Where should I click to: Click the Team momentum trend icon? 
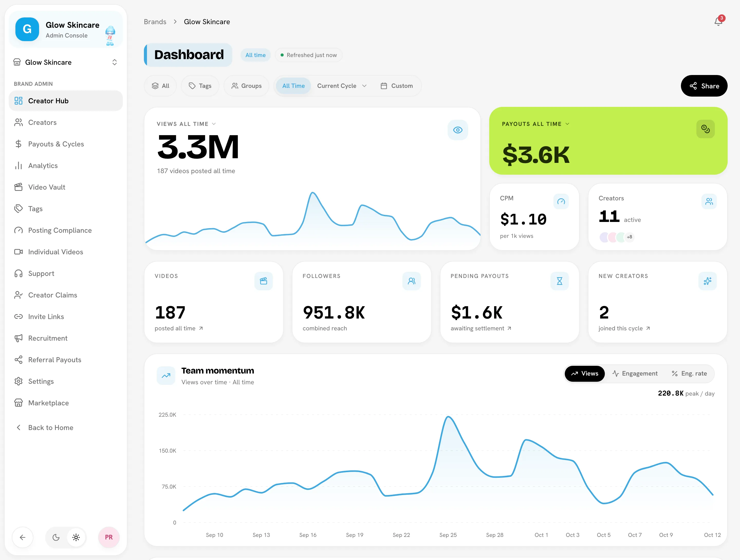(x=166, y=376)
